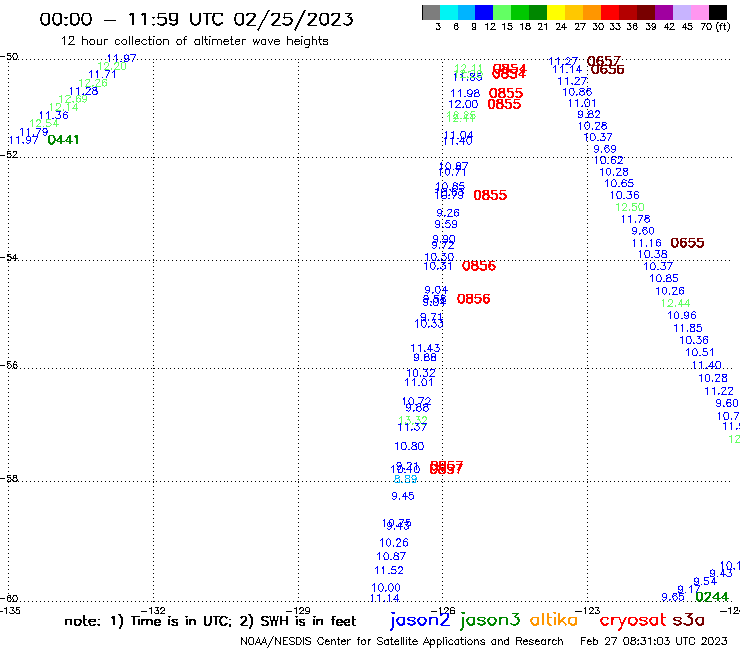
Task: Select the 9.45 wave height value
Action: click(403, 496)
